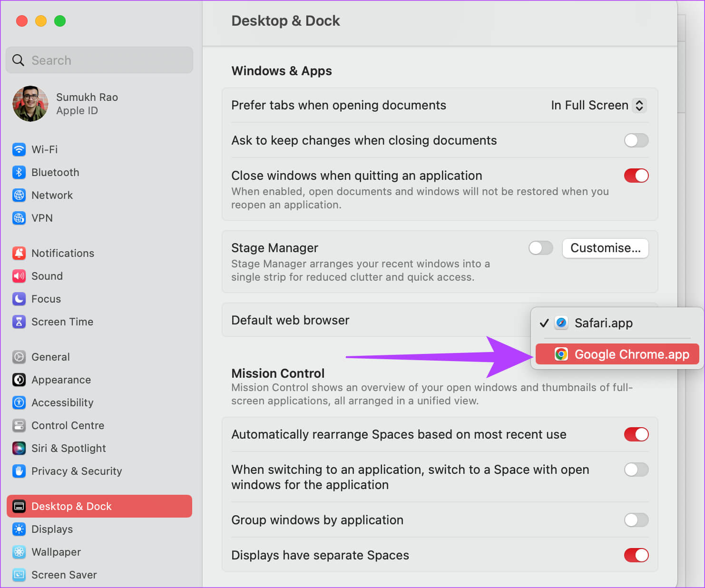Open the Screen Saver icon

coord(19,575)
